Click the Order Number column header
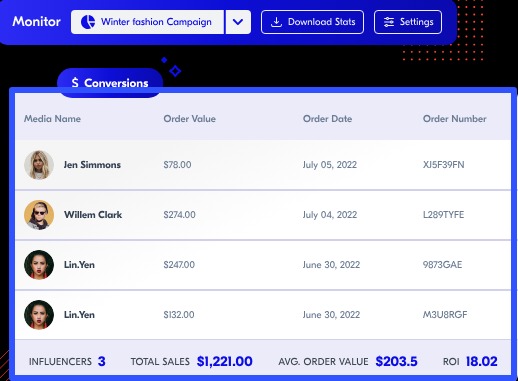 455,119
